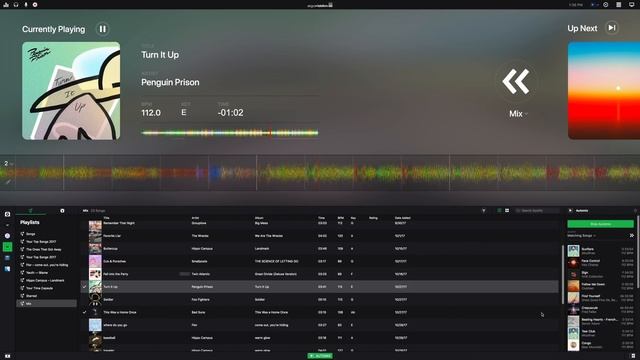Click the green Stop Automix button
This screenshot has width=640, height=360.
[600, 224]
